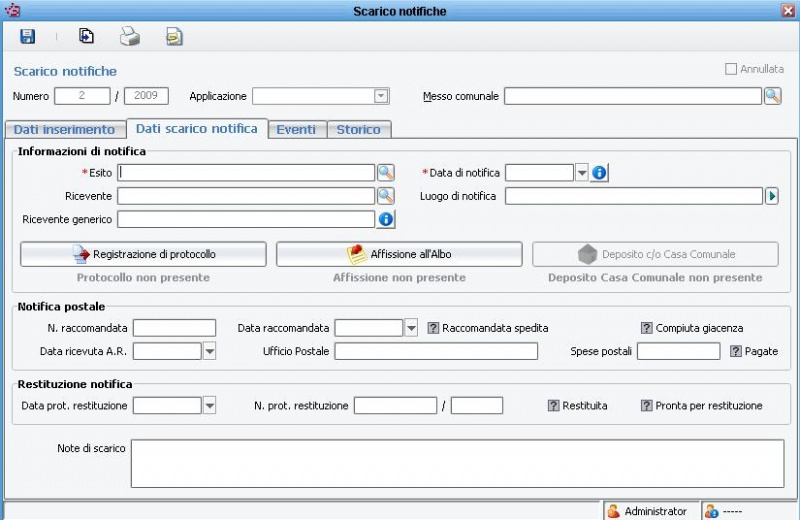Toggle the Compiuta giacenza checkbox
Screen dimensions: 800x520
[647, 328]
